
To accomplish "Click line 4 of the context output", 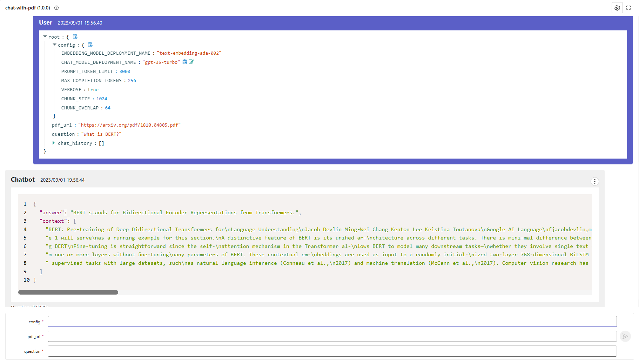I will 318,229.
